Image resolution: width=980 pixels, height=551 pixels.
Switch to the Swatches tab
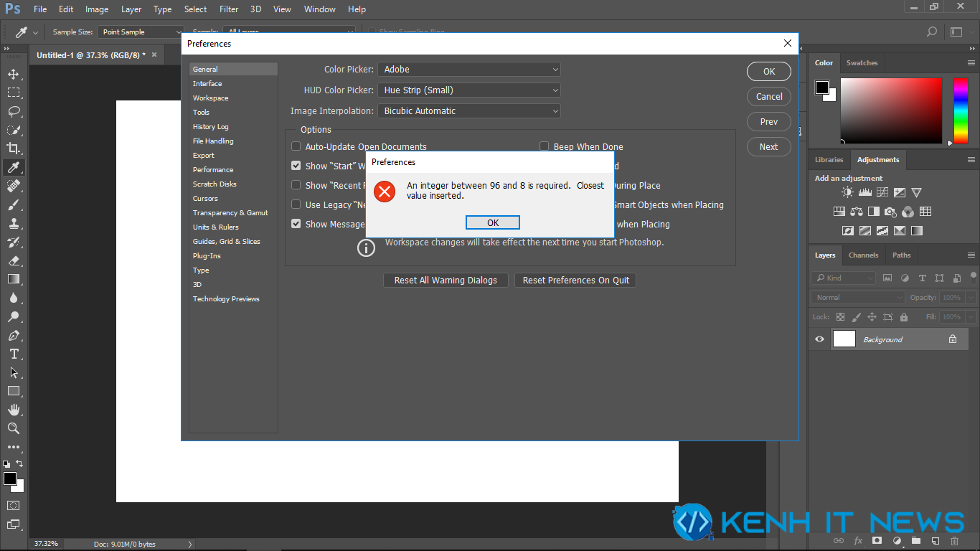(862, 63)
